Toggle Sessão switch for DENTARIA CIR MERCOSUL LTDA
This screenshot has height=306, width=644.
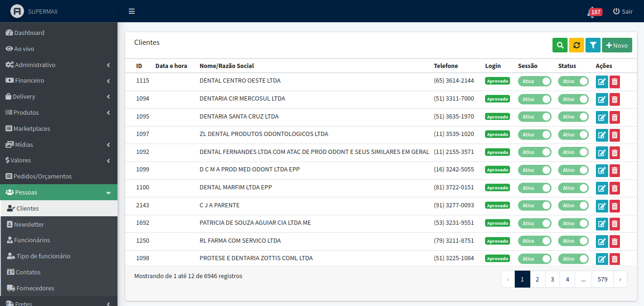[535, 99]
